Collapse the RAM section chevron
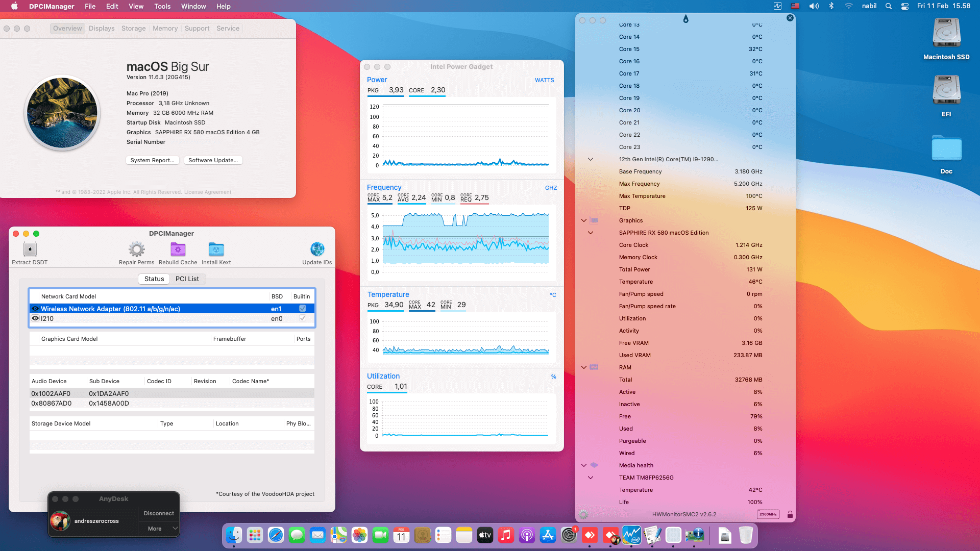Image resolution: width=980 pixels, height=551 pixels. tap(584, 367)
